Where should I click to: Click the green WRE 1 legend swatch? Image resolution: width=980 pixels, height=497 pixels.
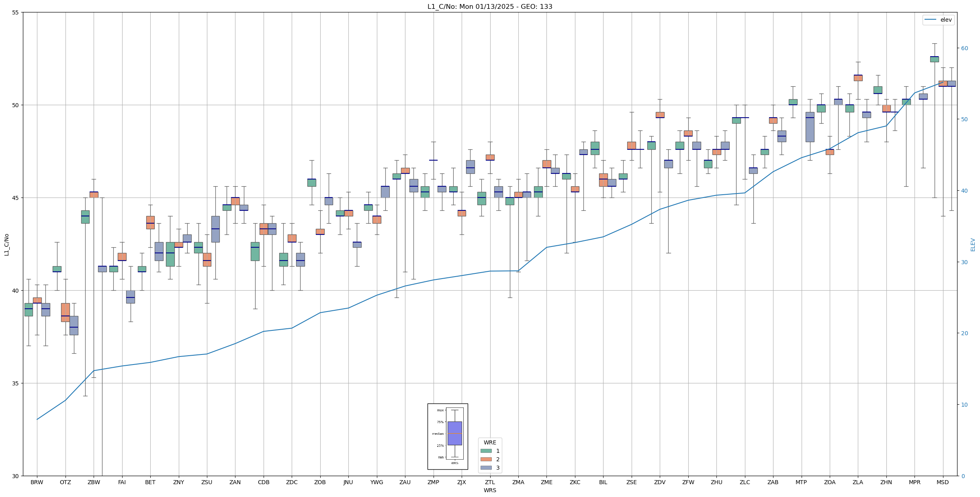click(x=486, y=451)
